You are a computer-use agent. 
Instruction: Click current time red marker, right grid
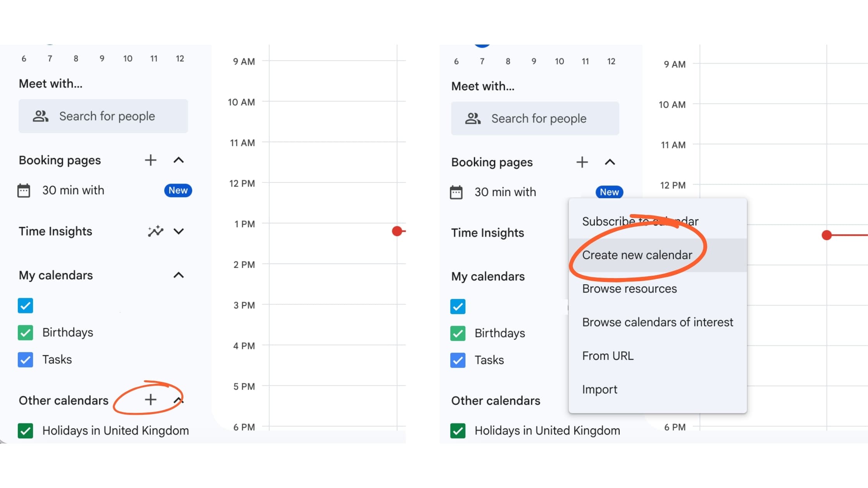point(827,235)
